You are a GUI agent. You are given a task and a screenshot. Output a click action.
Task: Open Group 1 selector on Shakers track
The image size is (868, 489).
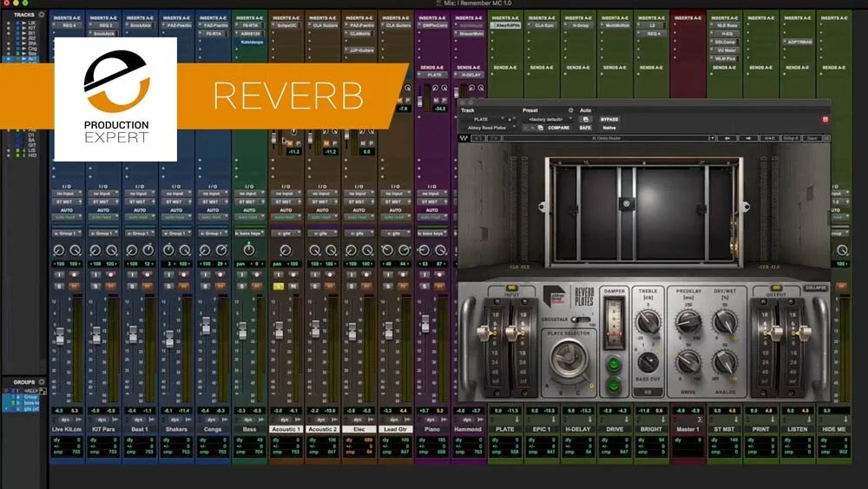(x=176, y=233)
